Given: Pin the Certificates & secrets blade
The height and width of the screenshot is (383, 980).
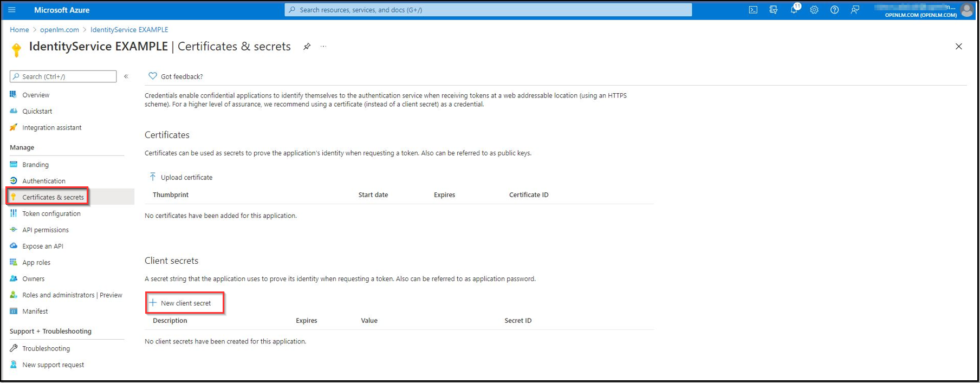Looking at the screenshot, I should click(307, 47).
